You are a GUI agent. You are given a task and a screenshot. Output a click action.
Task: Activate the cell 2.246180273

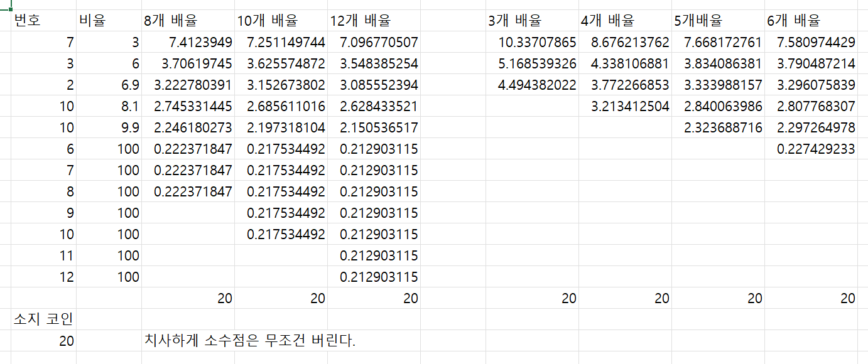188,128
